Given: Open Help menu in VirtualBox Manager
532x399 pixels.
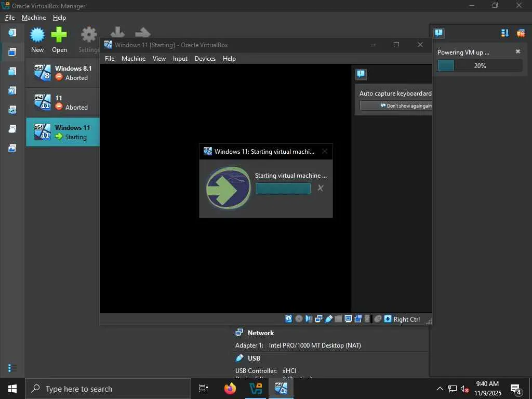Looking at the screenshot, I should click(x=59, y=18).
